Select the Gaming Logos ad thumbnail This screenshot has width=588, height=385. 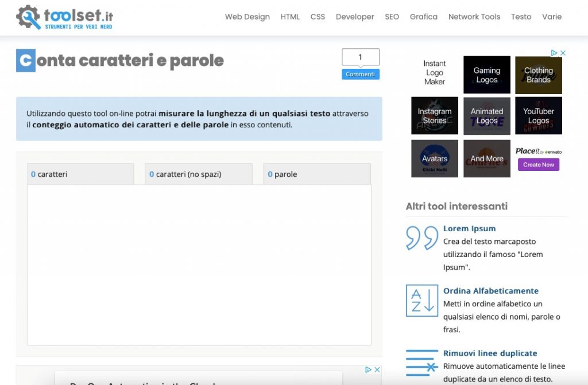tap(486, 75)
